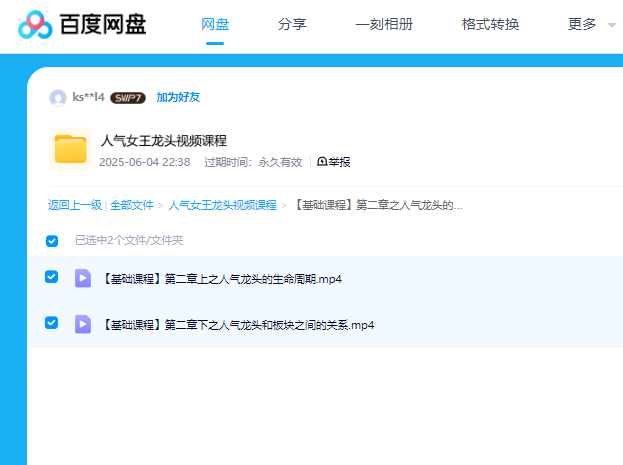Image resolution: width=623 pixels, height=465 pixels.
Task: Click the report (举报) flag icon
Action: (322, 162)
